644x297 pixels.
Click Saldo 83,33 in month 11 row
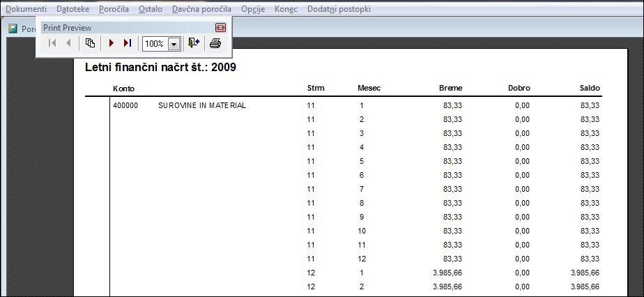click(x=590, y=245)
